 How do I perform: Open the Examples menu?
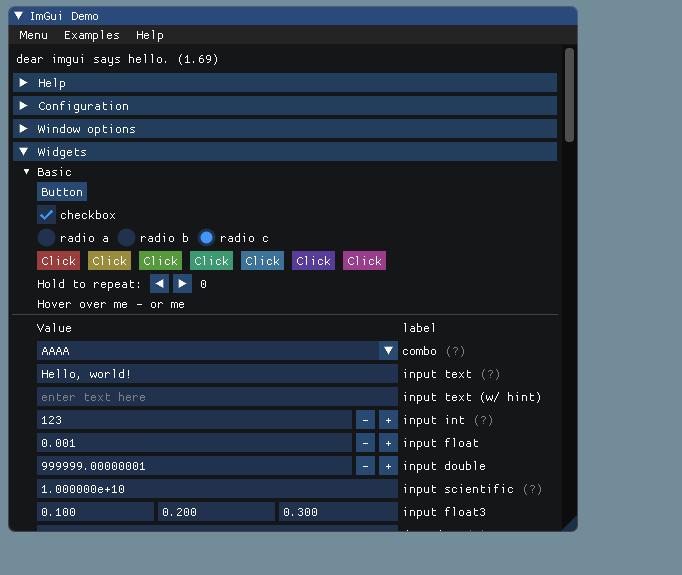[x=91, y=35]
